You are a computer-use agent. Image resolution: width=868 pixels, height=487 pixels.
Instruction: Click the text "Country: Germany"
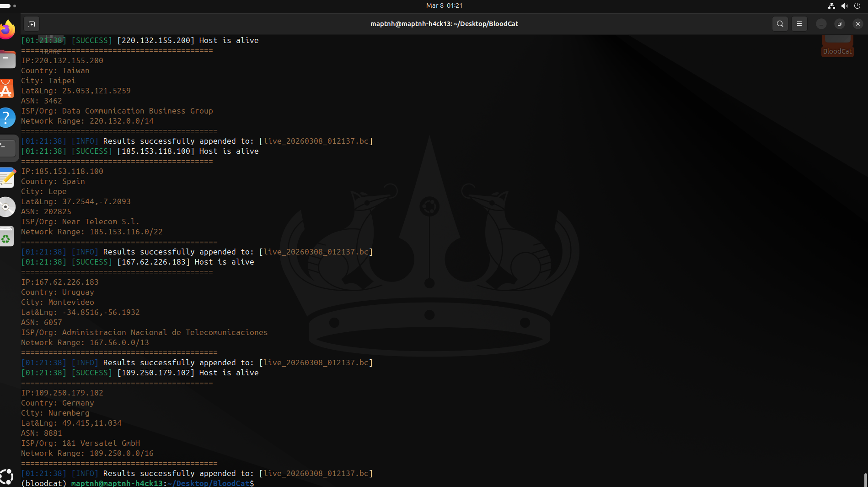(58, 403)
